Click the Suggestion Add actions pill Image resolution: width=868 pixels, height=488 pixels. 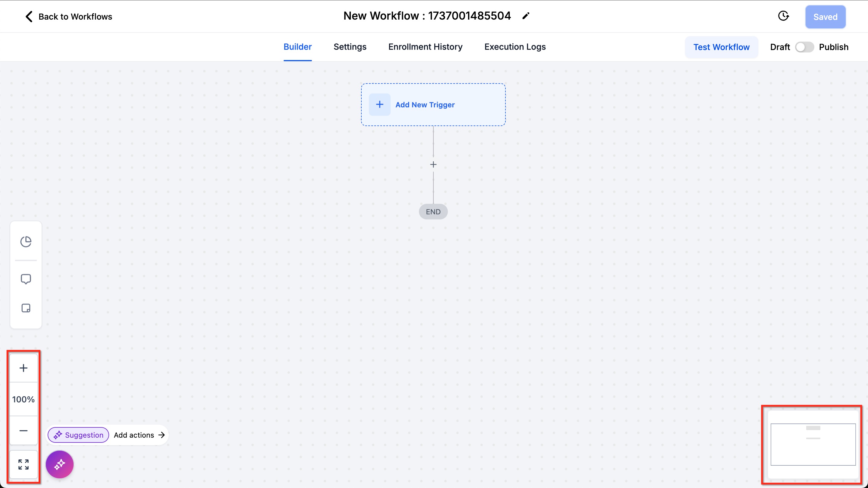(x=108, y=435)
